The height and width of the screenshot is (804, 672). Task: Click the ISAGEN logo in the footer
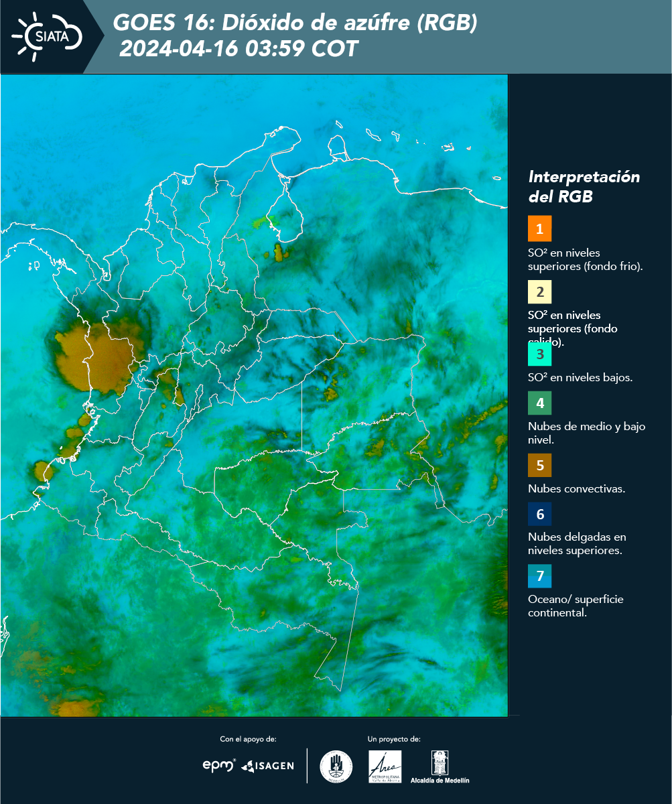click(x=267, y=766)
